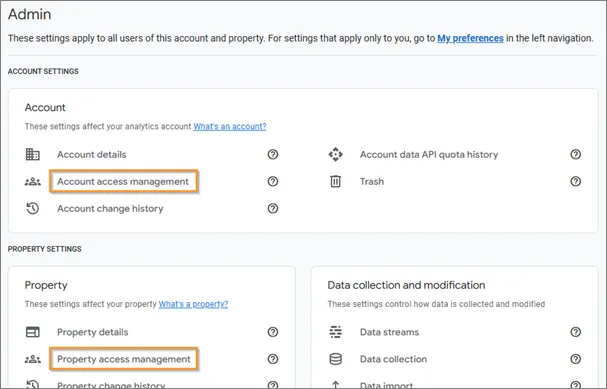
Task: Open the Trash settings
Action: coord(372,182)
